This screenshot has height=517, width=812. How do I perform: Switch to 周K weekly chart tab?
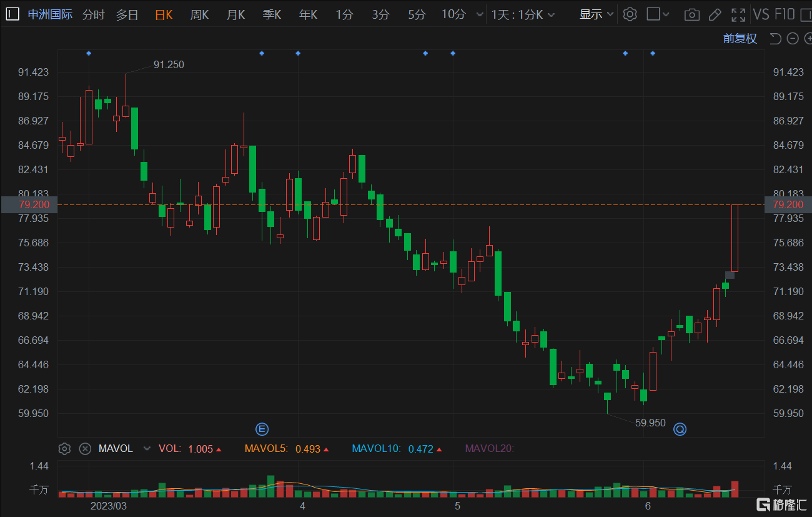coord(199,14)
